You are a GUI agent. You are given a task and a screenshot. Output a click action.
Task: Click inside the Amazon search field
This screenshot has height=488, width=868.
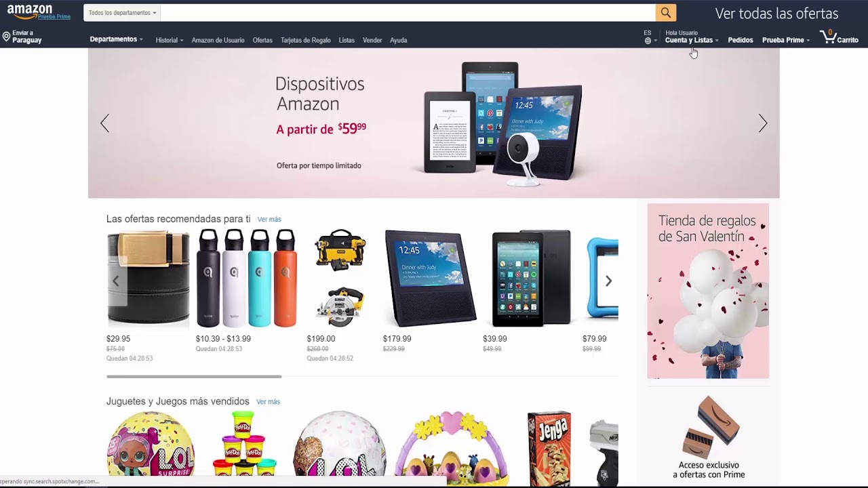coord(408,13)
